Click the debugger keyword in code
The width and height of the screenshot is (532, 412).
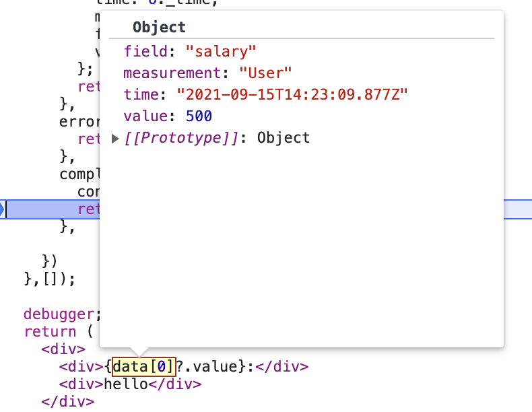pyautogui.click(x=59, y=314)
